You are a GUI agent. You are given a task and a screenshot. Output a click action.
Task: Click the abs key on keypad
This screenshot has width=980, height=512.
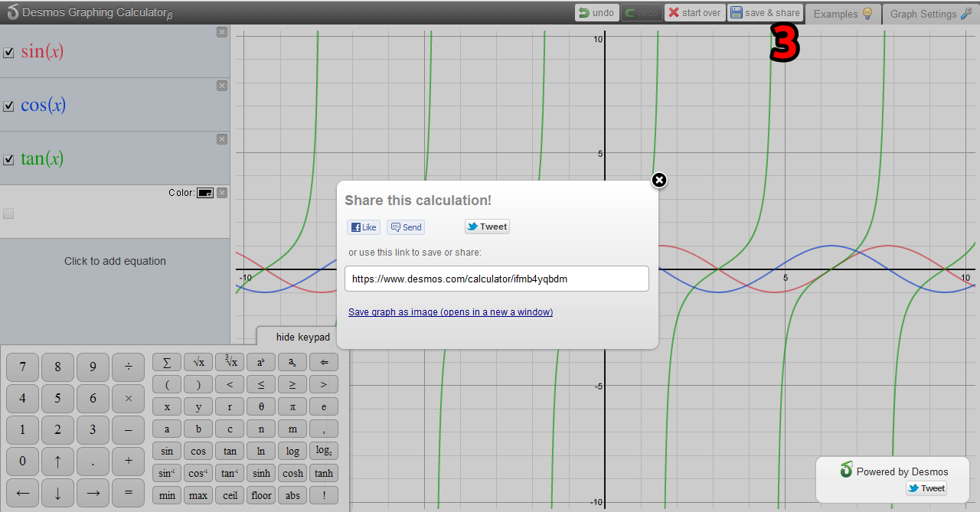pos(292,495)
